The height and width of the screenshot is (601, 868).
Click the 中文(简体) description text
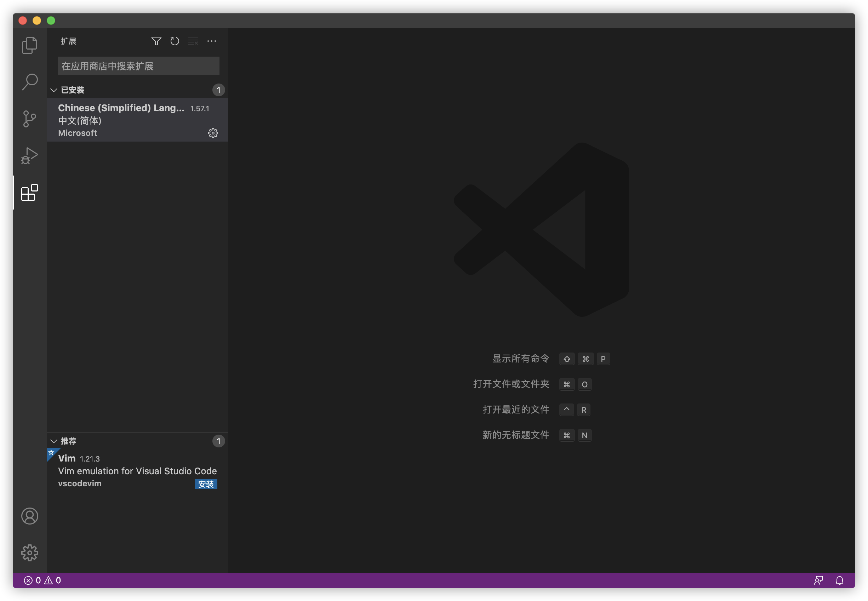point(80,120)
